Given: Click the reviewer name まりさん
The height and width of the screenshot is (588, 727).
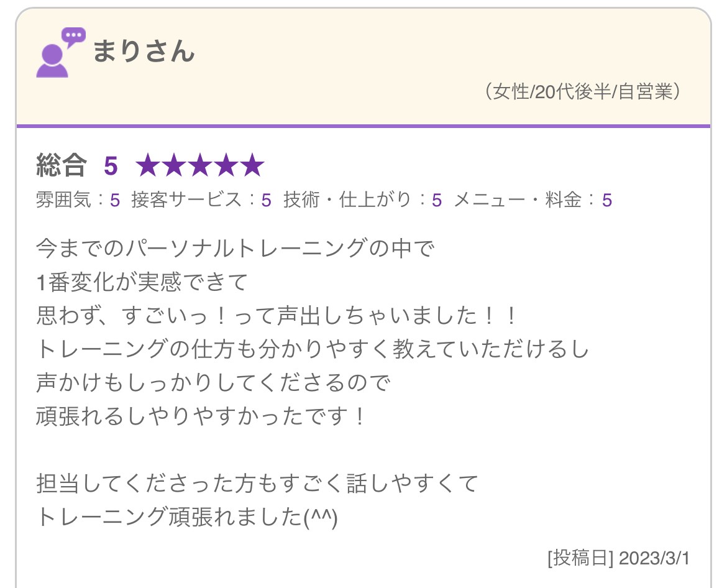Looking at the screenshot, I should click(x=144, y=51).
